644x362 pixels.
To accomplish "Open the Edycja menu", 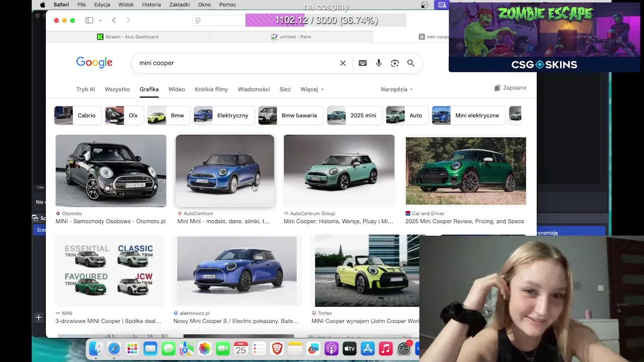I will [102, 5].
